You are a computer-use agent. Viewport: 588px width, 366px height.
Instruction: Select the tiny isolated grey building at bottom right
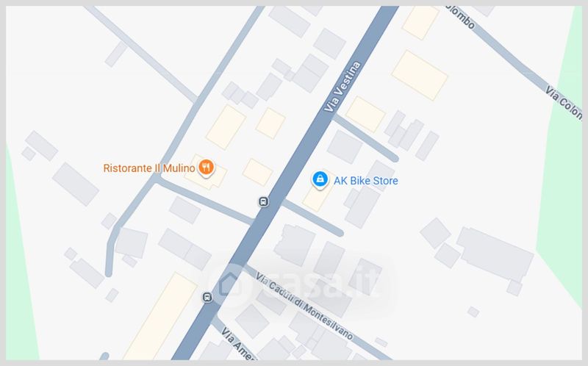click(473, 312)
